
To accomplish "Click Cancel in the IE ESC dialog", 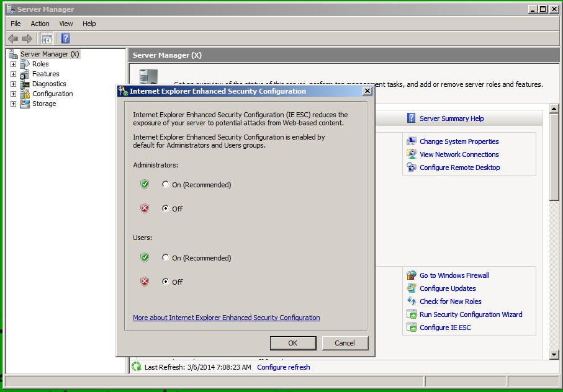I will click(x=345, y=343).
